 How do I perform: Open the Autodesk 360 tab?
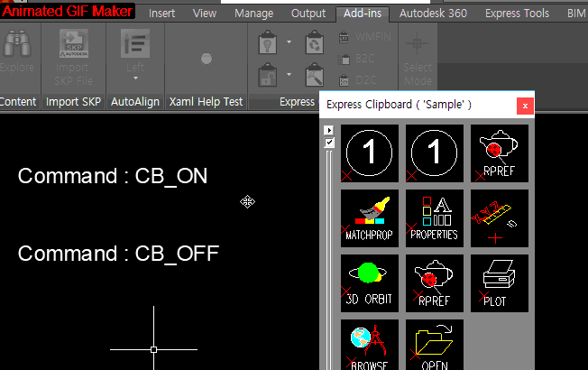click(x=433, y=14)
